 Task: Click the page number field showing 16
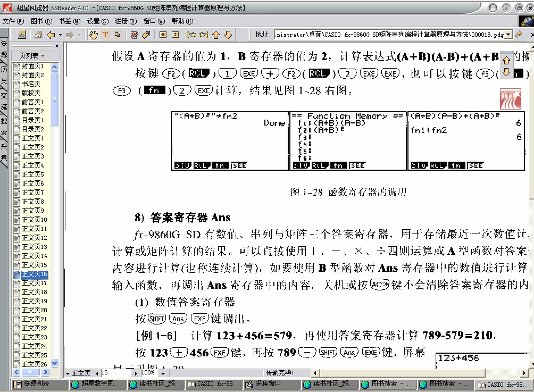pos(116,373)
